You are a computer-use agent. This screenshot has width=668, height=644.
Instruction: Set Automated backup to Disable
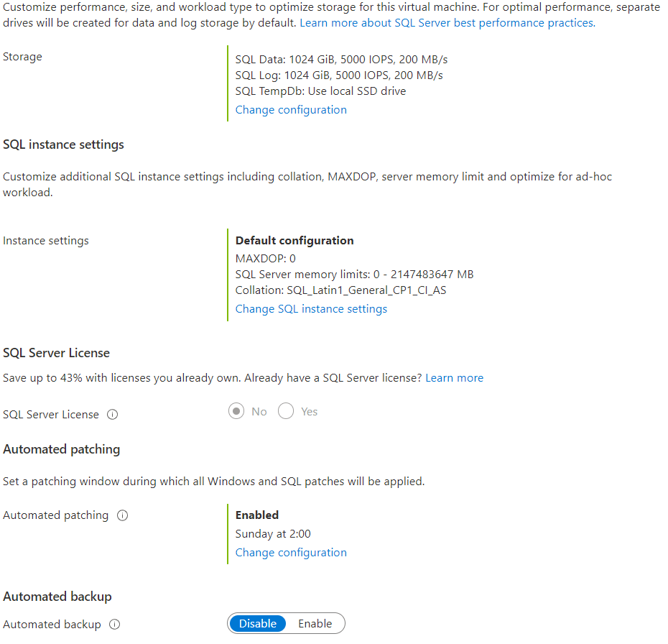point(258,624)
